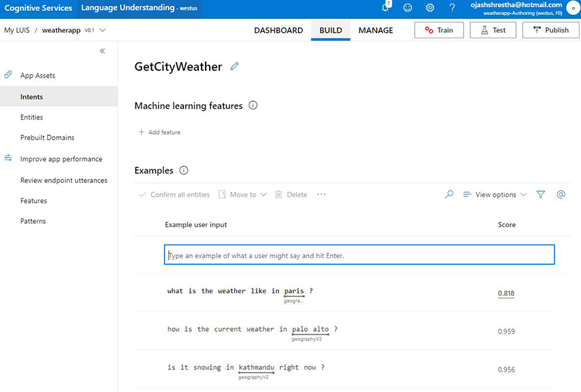Select Intents in the sidebar

coord(59,96)
